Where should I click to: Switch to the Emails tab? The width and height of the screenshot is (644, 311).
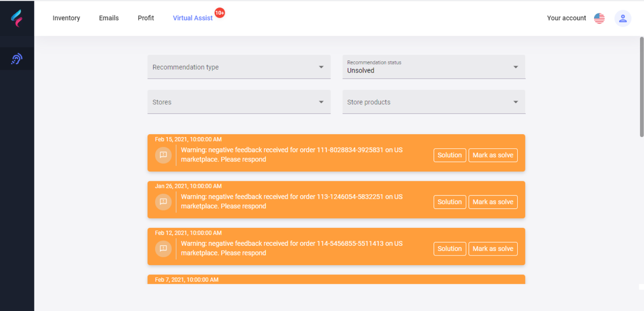(109, 18)
